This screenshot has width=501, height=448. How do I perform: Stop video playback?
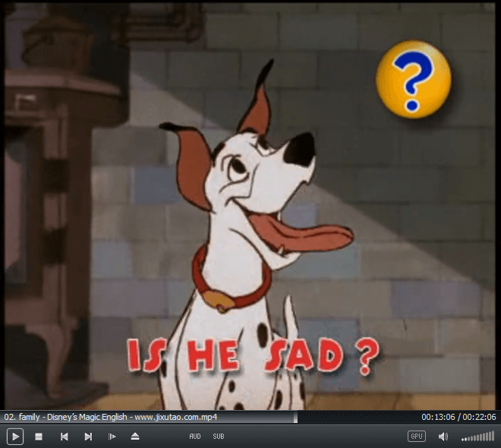[x=39, y=437]
